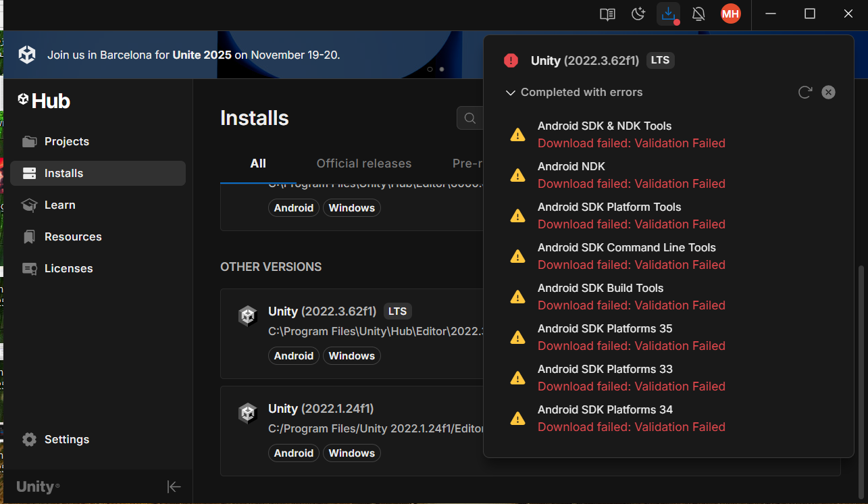Click the Unite 2025 Barcelona banner text
Image resolution: width=868 pixels, height=504 pixels.
pyautogui.click(x=194, y=55)
